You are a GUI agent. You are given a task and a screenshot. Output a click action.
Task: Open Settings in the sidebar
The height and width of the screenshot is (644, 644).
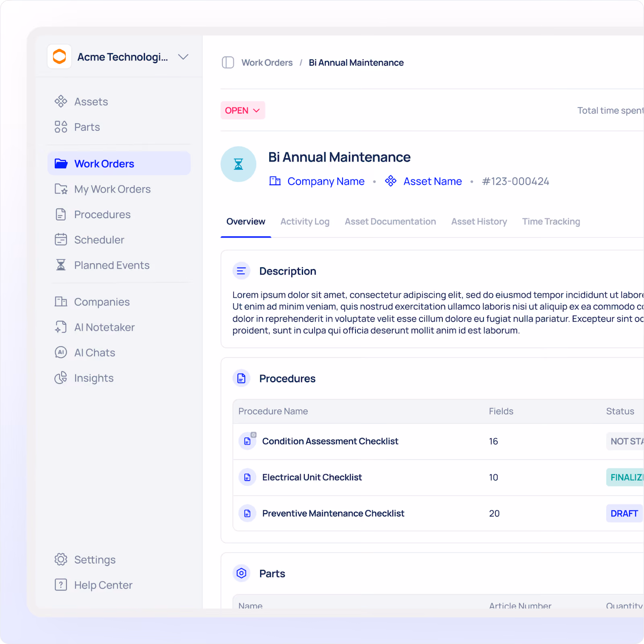[119, 559]
